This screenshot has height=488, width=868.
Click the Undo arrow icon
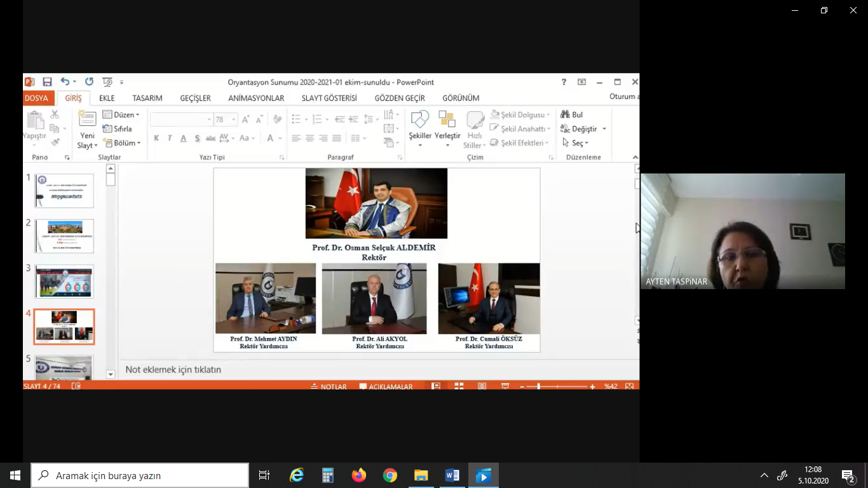[x=65, y=82]
